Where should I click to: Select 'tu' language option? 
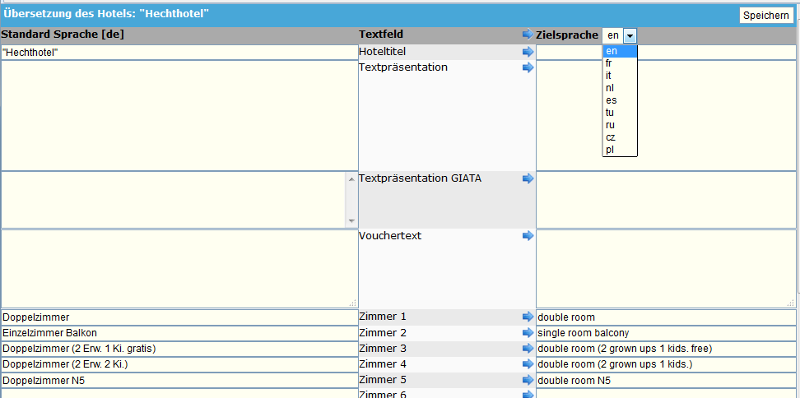620,113
